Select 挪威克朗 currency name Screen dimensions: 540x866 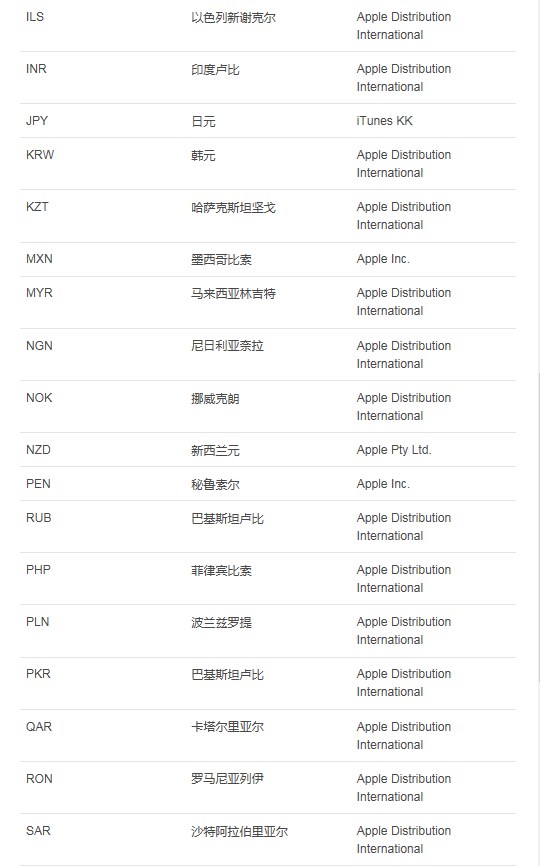coord(215,398)
